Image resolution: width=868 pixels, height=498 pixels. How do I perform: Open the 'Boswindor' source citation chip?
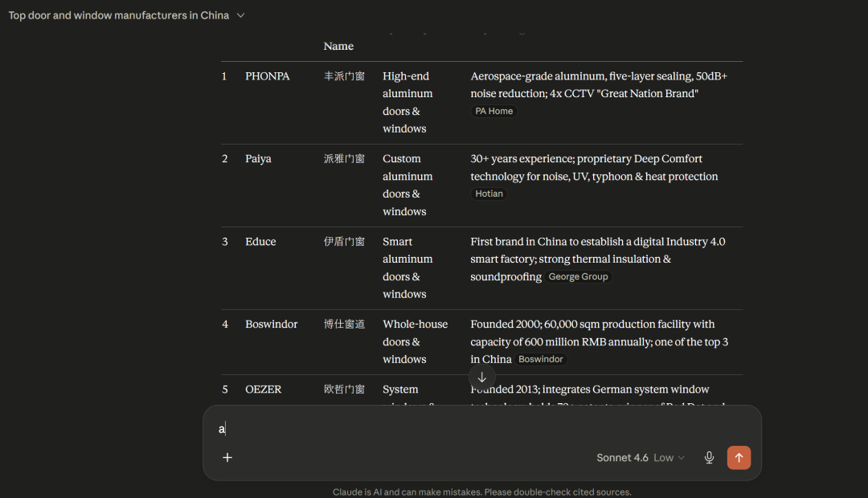[541, 359]
